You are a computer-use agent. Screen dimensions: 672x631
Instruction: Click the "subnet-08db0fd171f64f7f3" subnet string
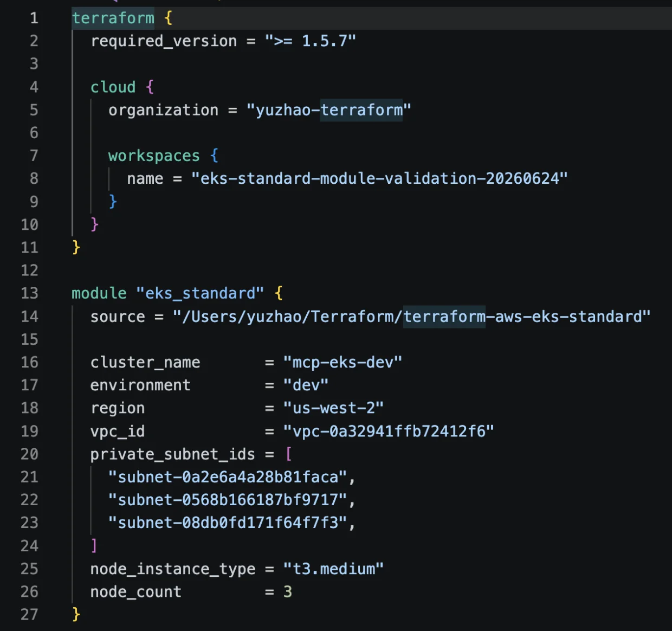228,523
